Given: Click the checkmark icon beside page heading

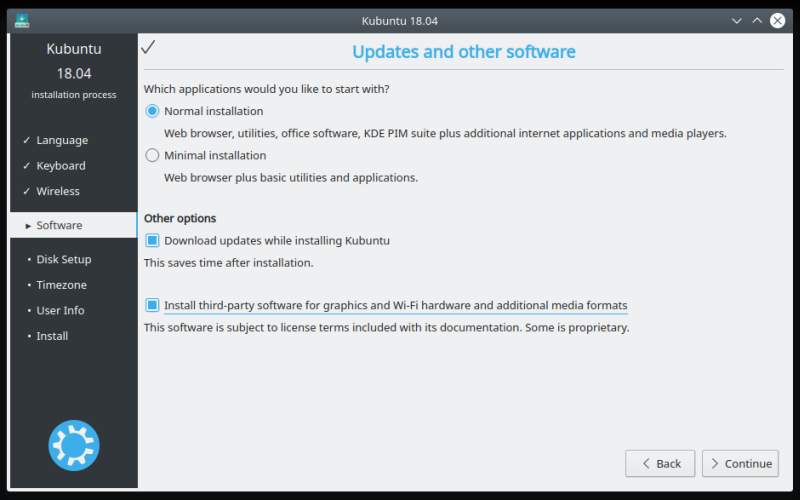Looking at the screenshot, I should (148, 47).
